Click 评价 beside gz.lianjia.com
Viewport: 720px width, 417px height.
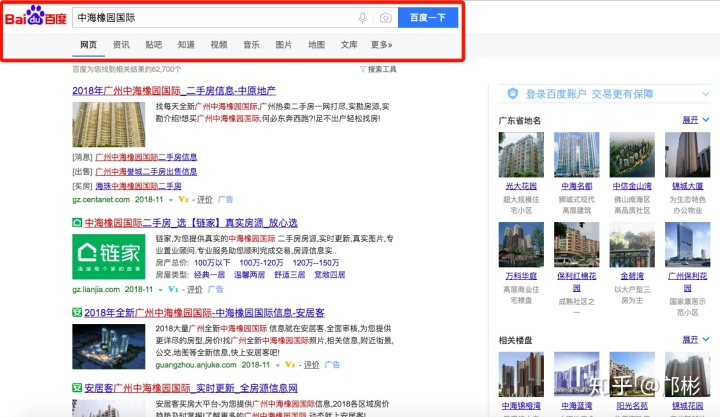(195, 289)
